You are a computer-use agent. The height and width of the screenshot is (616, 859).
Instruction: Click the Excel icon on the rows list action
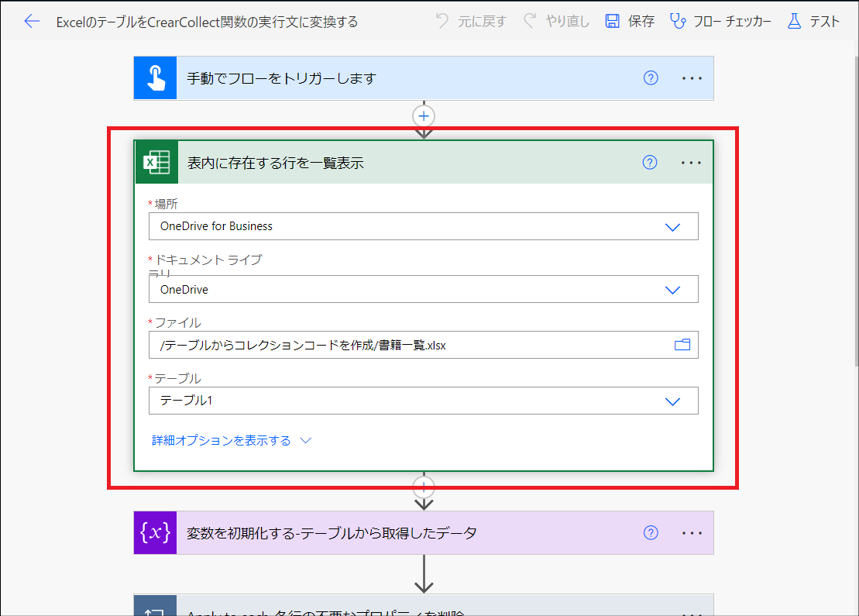(x=156, y=163)
